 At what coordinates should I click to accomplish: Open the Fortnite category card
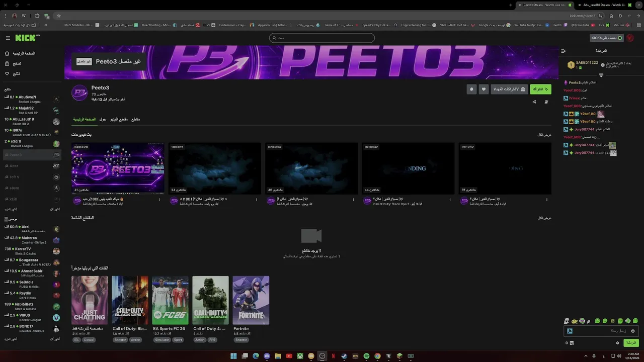[251, 300]
